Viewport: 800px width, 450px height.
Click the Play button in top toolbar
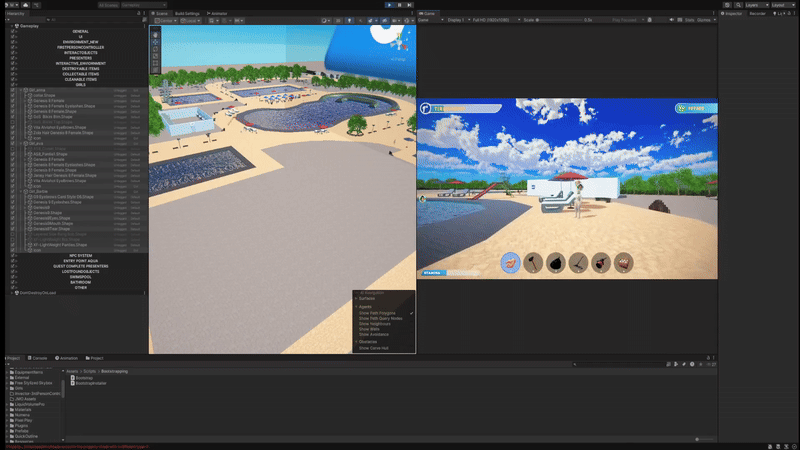click(x=389, y=5)
